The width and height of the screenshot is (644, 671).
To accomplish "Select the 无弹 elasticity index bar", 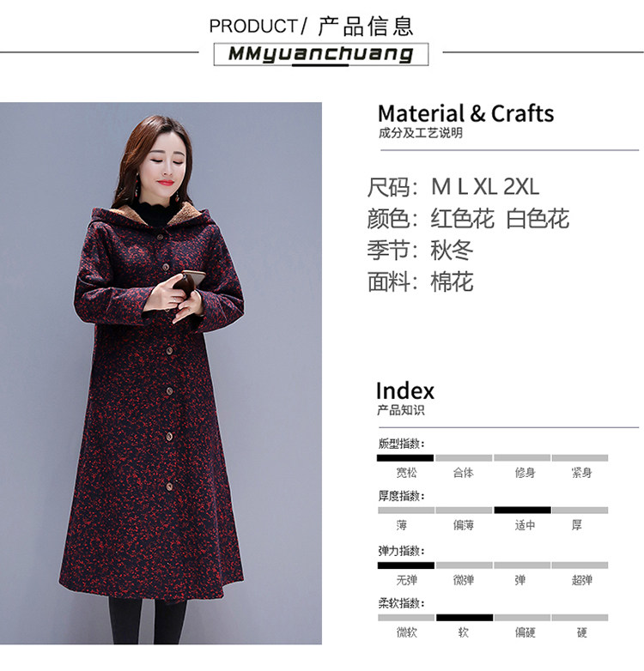I will point(405,565).
